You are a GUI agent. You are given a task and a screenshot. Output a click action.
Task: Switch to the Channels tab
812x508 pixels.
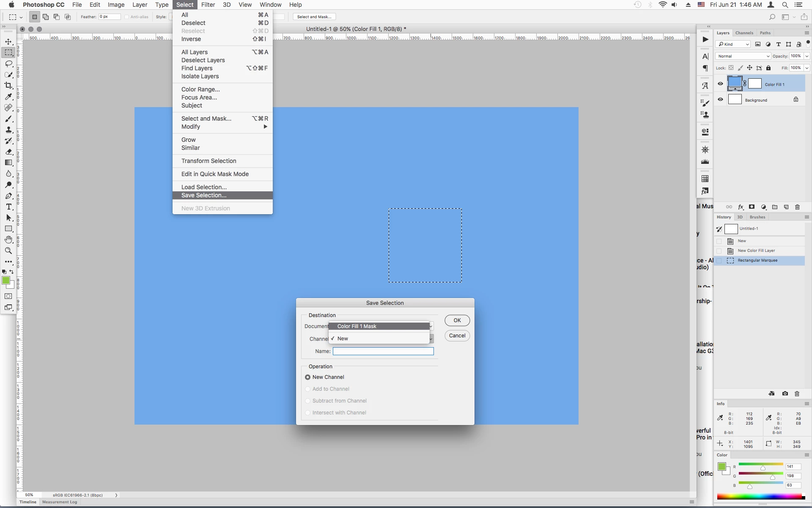point(744,33)
